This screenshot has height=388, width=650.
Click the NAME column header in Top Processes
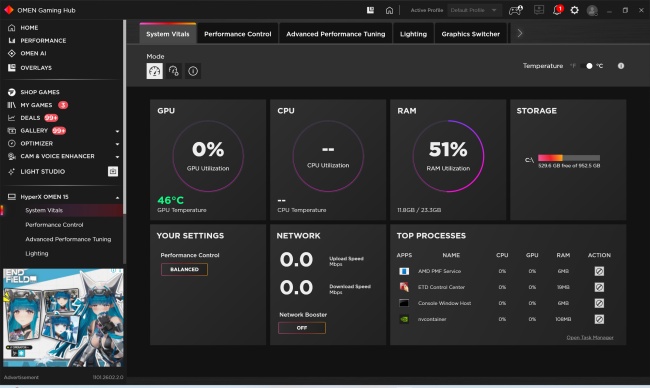[x=451, y=255]
